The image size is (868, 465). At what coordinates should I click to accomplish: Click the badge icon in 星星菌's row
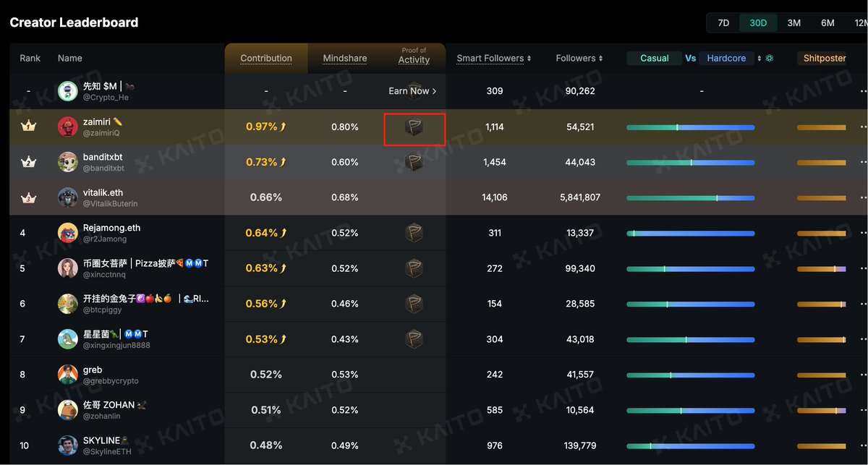pos(414,338)
